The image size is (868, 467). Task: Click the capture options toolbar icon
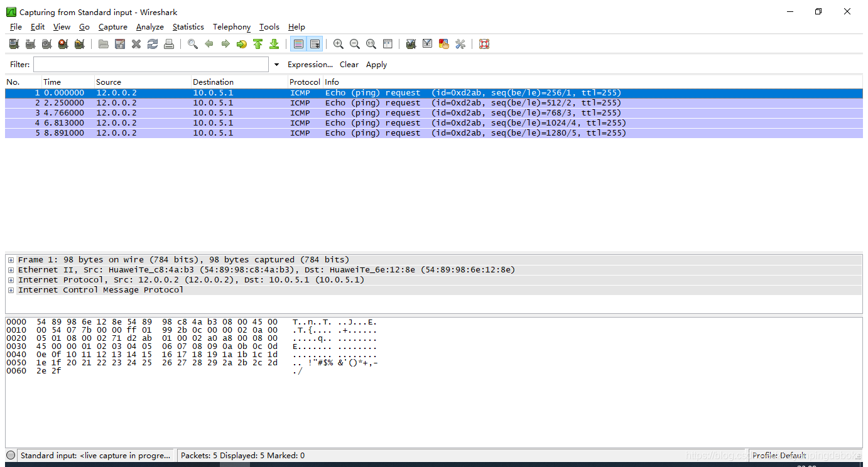30,44
